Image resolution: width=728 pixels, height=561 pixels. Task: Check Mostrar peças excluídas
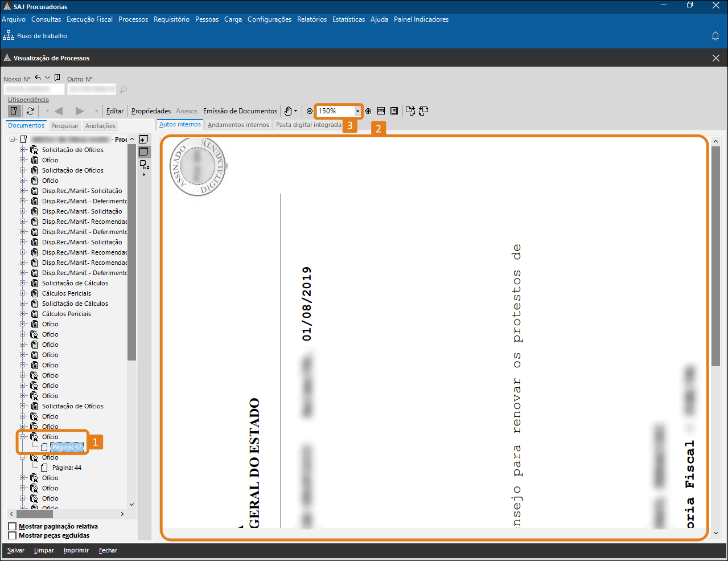(13, 535)
